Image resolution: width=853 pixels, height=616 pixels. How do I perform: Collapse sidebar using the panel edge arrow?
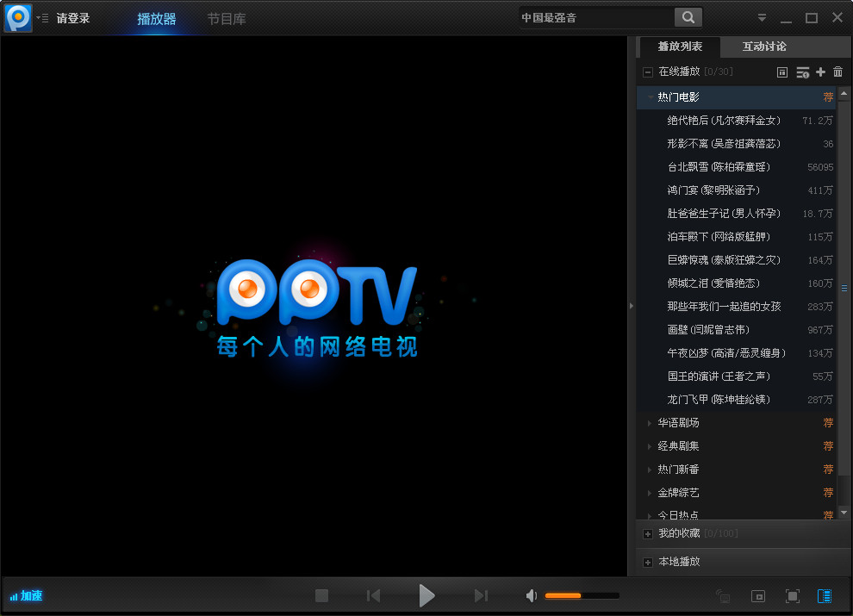click(631, 306)
